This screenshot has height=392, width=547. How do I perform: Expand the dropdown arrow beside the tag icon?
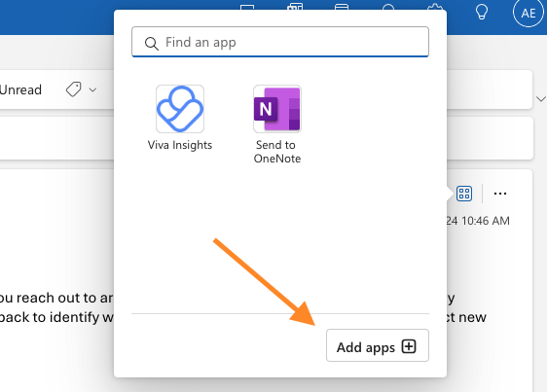click(x=92, y=90)
